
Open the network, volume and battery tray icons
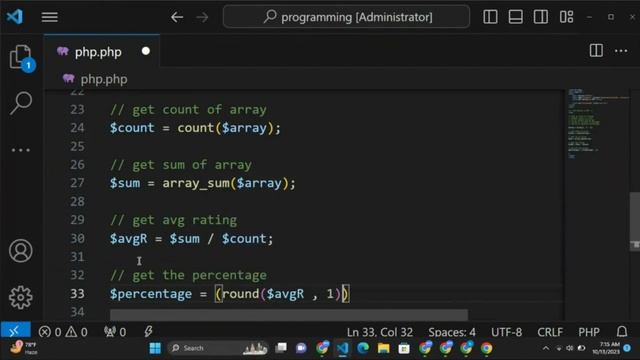click(570, 348)
